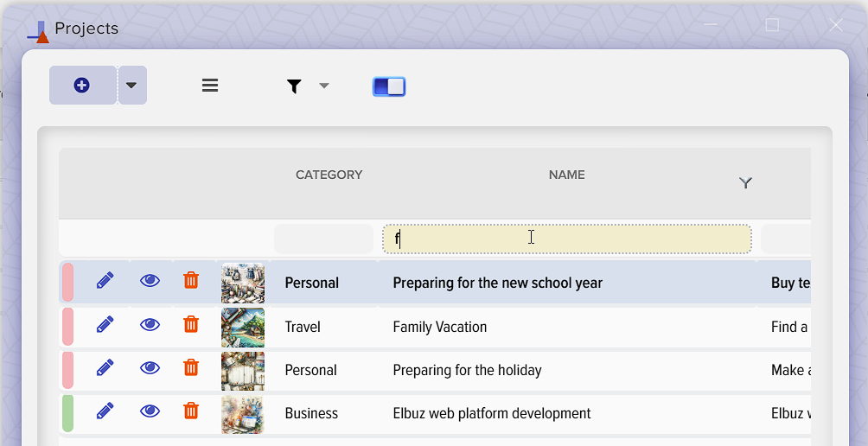Open the dropdown arrow beside the add button
This screenshot has width=868, height=446.
point(131,86)
